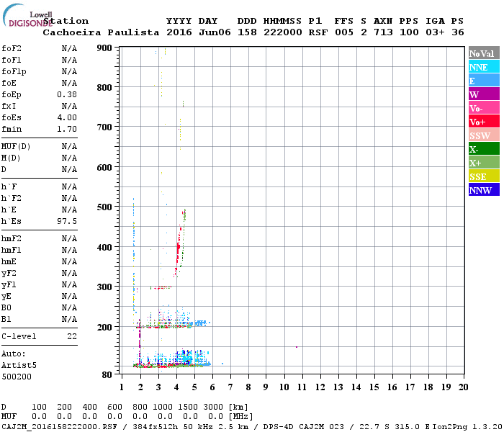
Task: Click the B0 parameter label
Action: tap(6, 307)
